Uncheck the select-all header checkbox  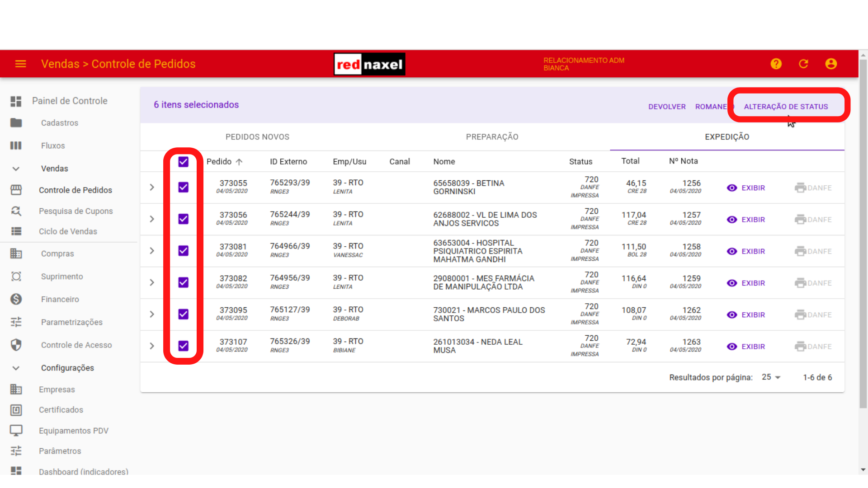pos(183,162)
